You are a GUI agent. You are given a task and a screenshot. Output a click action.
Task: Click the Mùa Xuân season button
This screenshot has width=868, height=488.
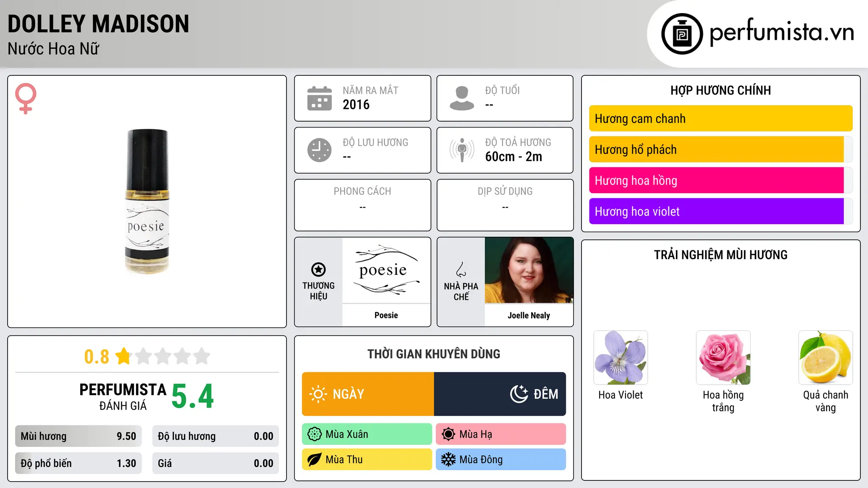(x=367, y=434)
